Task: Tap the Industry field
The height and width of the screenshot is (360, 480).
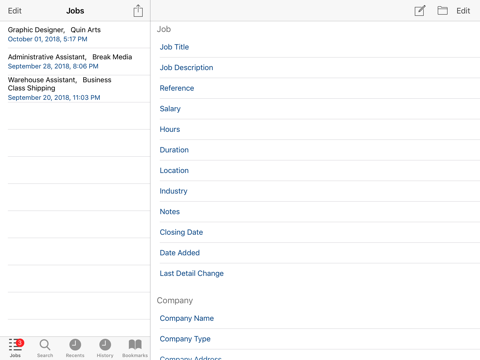Action: pyautogui.click(x=320, y=191)
